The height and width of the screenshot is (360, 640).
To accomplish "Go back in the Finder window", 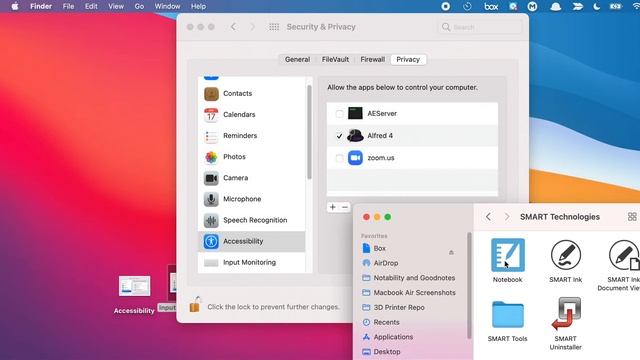I will [x=489, y=217].
